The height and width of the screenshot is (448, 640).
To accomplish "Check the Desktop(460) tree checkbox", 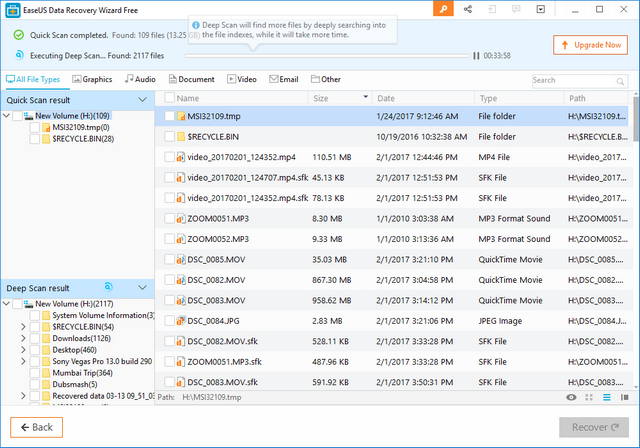I will 35,350.
